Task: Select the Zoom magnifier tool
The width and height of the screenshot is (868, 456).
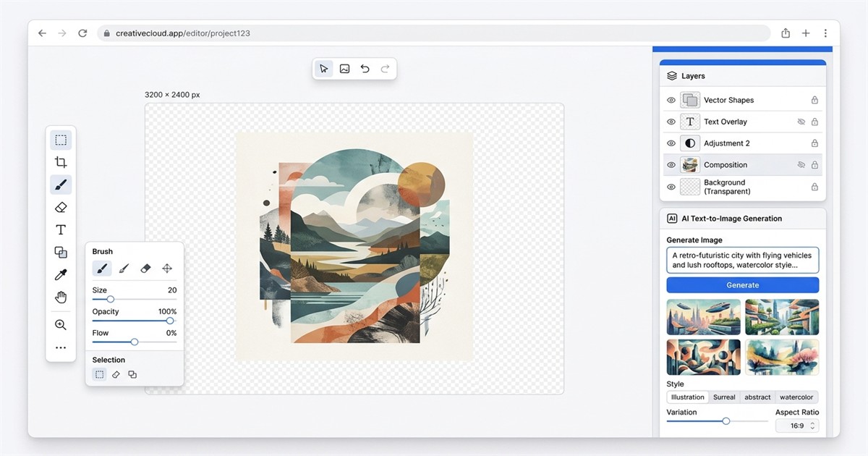Action: click(61, 325)
